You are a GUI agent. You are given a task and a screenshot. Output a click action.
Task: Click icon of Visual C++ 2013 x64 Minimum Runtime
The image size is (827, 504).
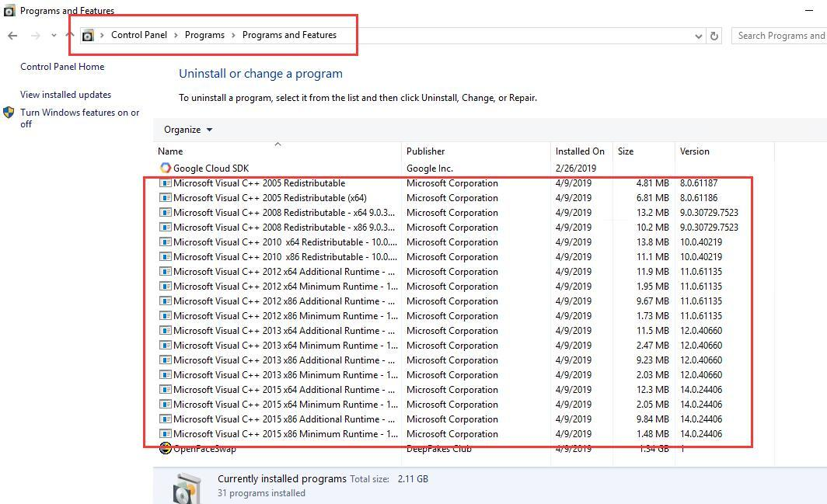pos(165,346)
